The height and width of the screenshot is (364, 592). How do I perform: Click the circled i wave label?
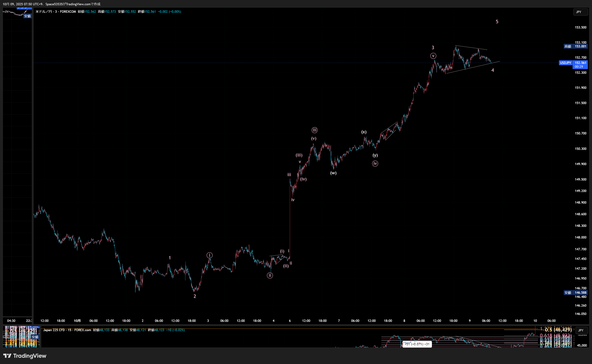pyautogui.click(x=210, y=255)
